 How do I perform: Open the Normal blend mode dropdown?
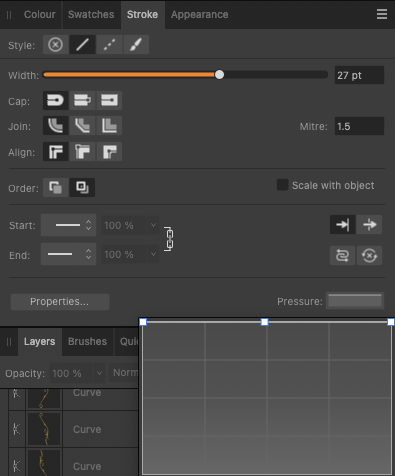124,373
